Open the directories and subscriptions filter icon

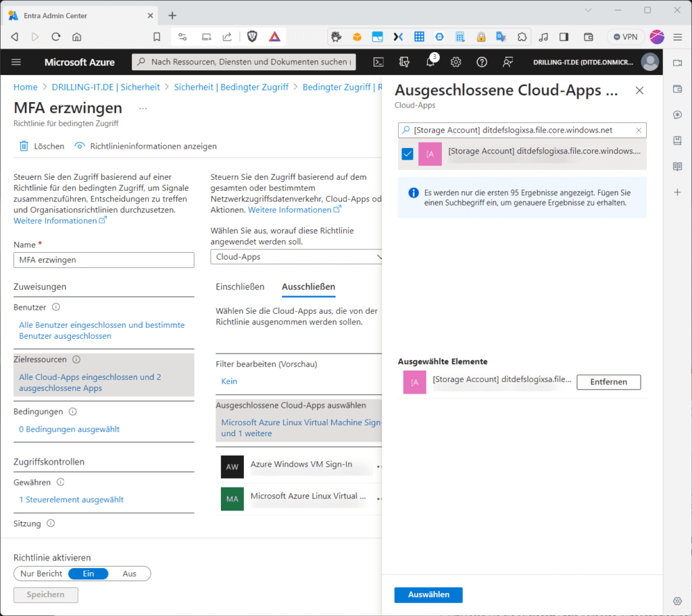click(x=404, y=62)
